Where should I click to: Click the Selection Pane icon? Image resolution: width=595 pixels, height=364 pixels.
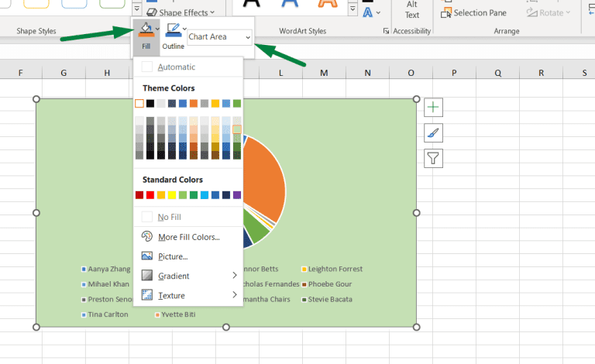(x=446, y=13)
